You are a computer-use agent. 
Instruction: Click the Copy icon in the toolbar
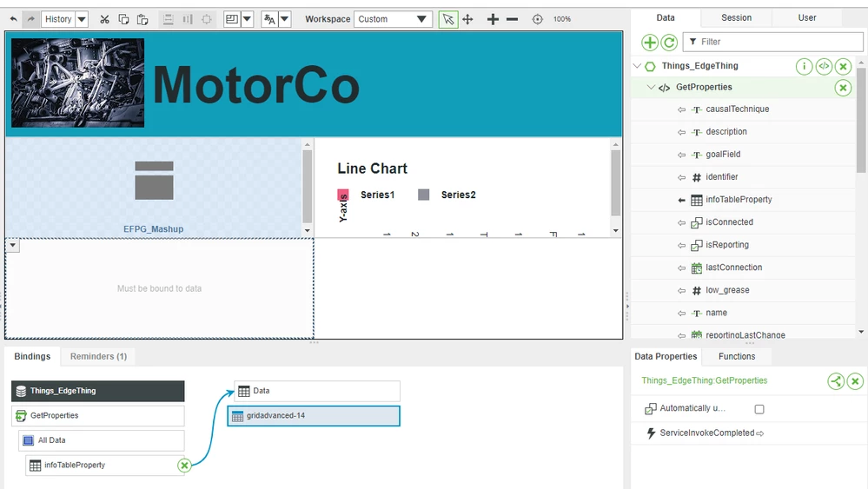123,19
